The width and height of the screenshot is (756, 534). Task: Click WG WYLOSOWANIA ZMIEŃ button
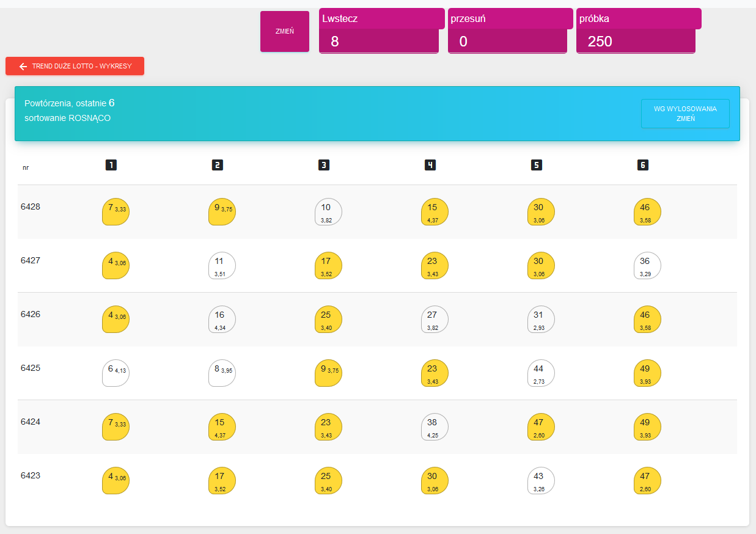coord(685,114)
